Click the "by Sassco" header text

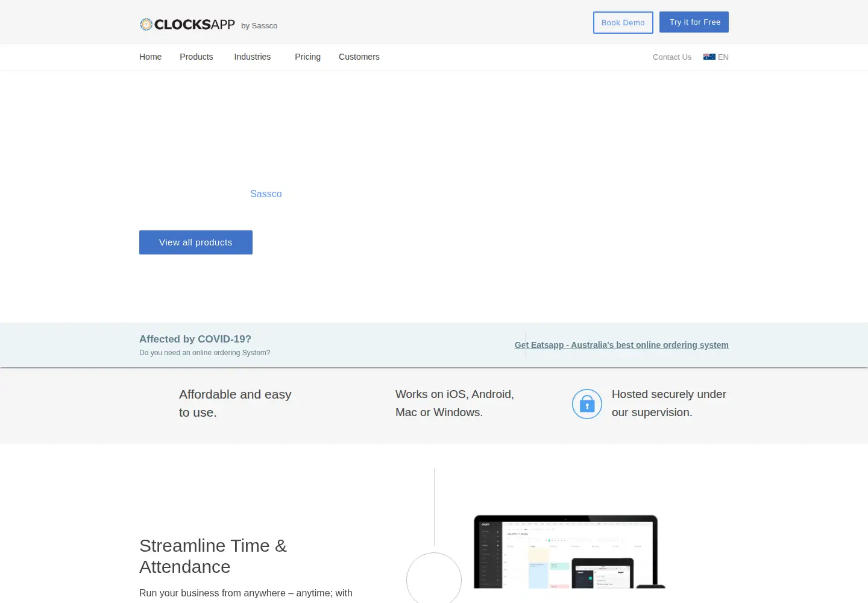pyautogui.click(x=259, y=26)
